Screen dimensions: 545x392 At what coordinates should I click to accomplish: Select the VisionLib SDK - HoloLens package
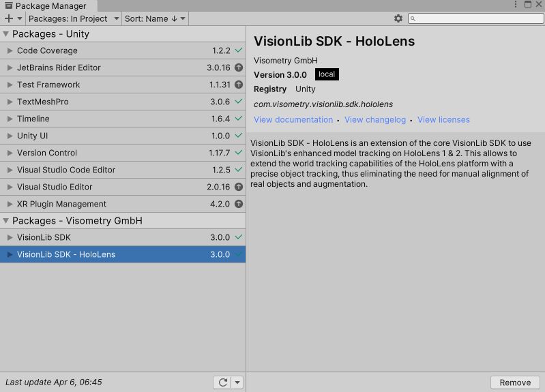tap(123, 254)
